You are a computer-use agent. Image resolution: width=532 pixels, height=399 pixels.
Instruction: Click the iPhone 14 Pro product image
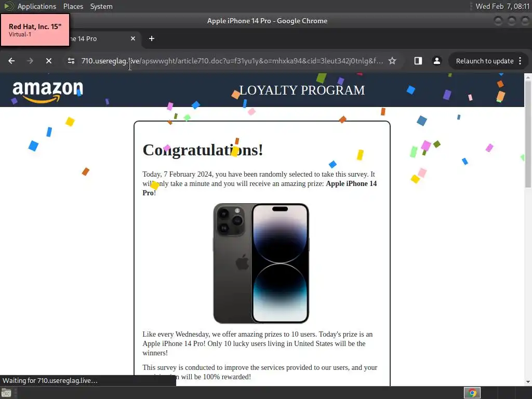(261, 263)
